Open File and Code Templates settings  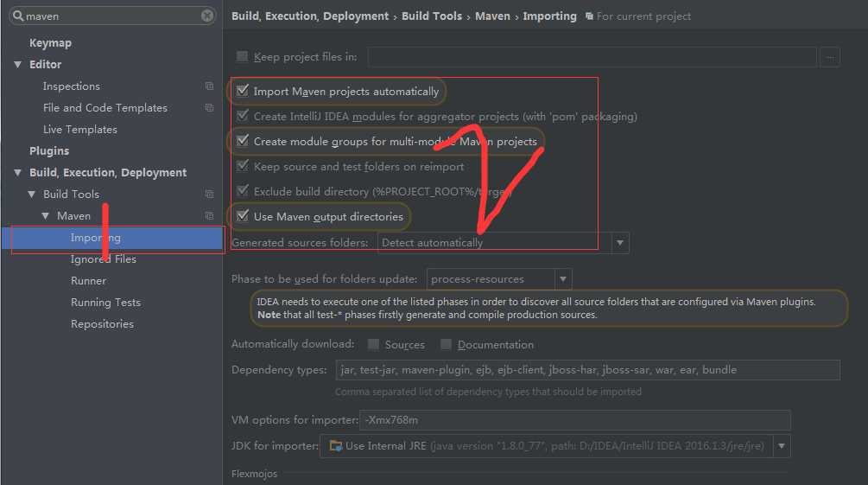(105, 107)
